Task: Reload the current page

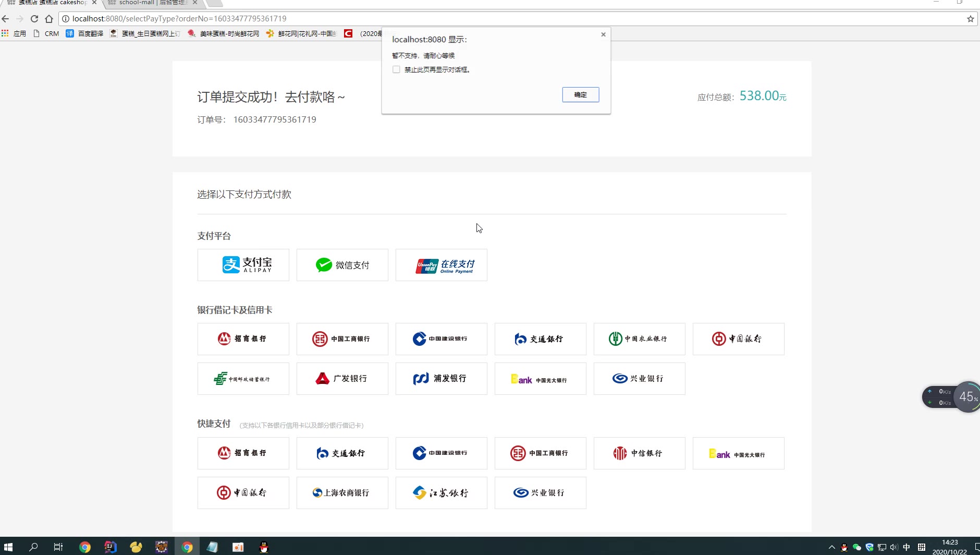Action: 34,19
